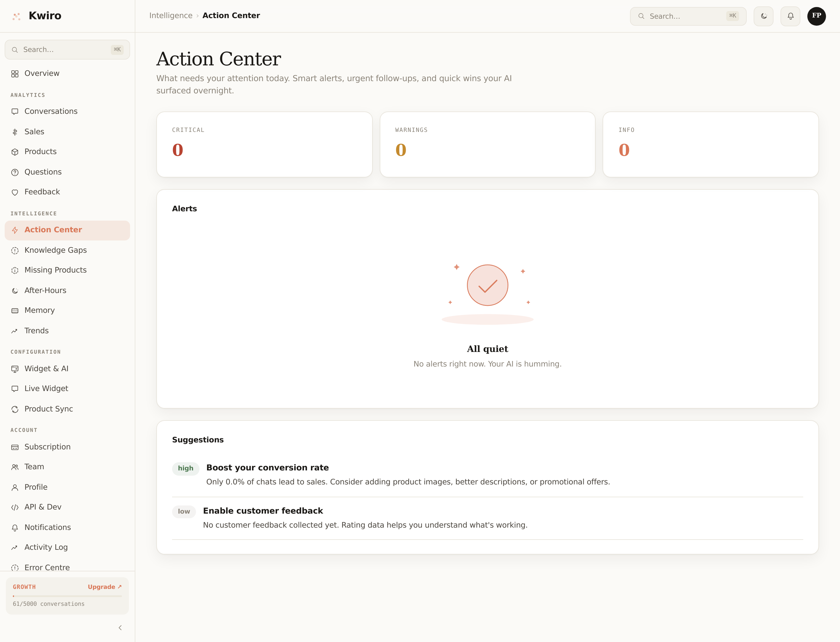Click the After-Hours moon icon
840x642 pixels.
pos(15,291)
